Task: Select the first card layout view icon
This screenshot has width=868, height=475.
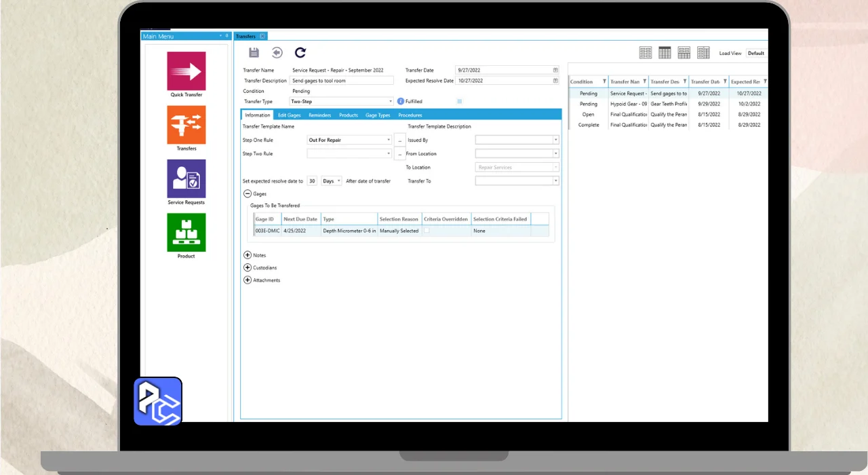Action: [646, 52]
